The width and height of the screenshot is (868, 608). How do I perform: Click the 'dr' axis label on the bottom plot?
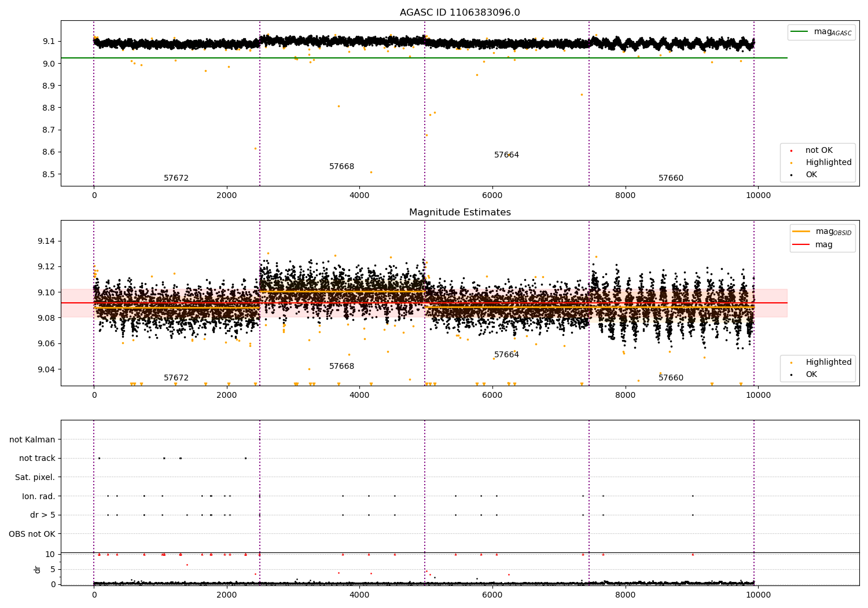click(x=38, y=569)
